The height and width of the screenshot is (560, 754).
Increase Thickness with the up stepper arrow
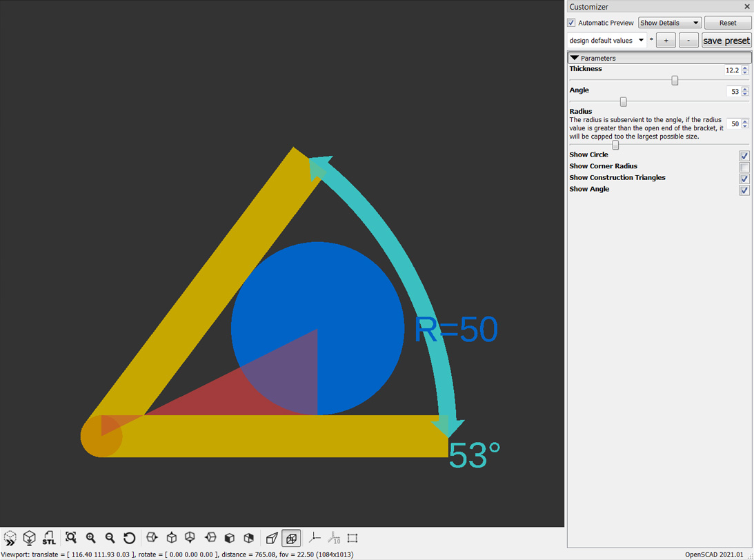coord(745,68)
